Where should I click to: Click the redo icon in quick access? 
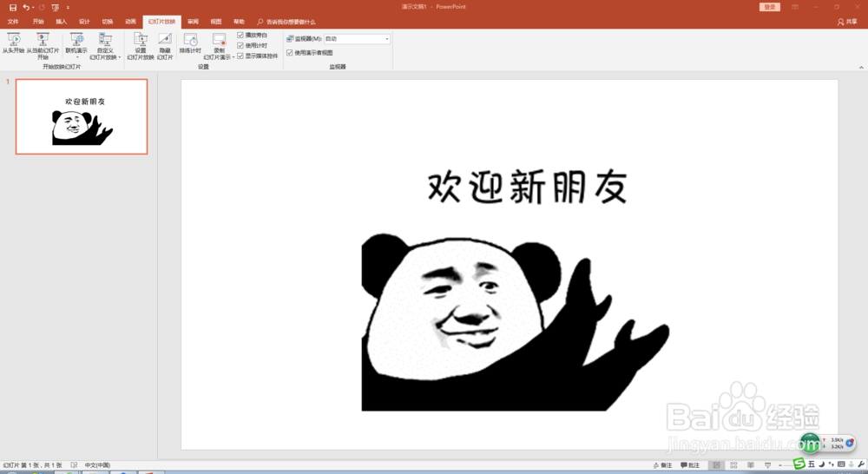(42, 7)
